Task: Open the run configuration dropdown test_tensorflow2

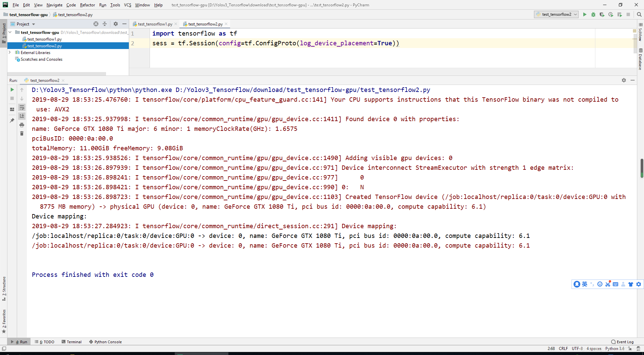Action: tap(556, 14)
